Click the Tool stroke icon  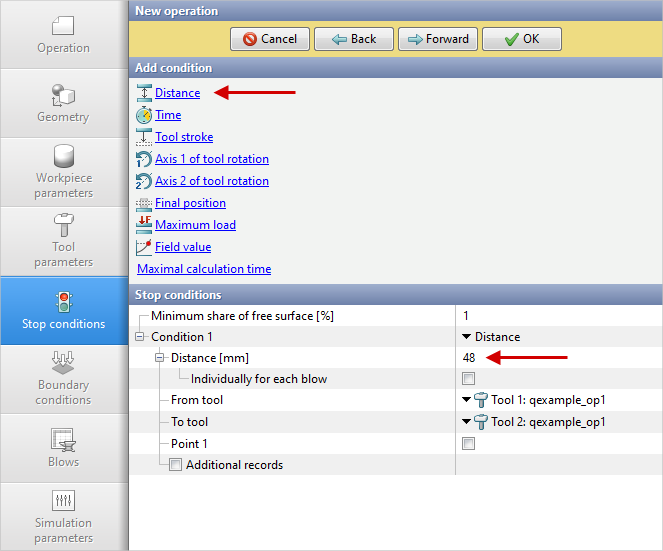click(x=144, y=137)
